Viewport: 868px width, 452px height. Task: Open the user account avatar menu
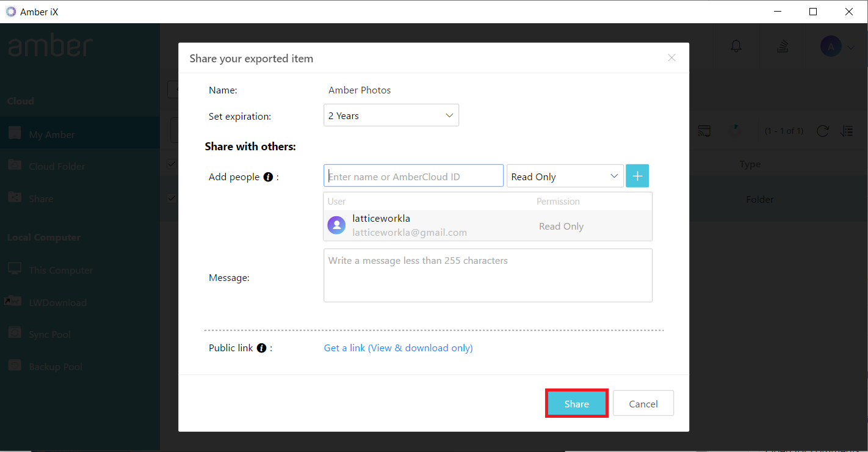click(831, 46)
